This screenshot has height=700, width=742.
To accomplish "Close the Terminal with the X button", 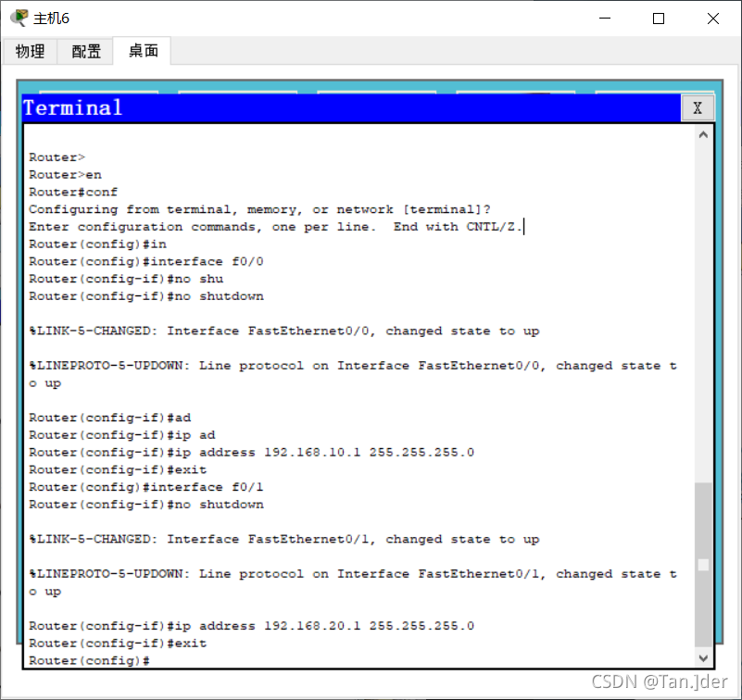I will click(697, 107).
